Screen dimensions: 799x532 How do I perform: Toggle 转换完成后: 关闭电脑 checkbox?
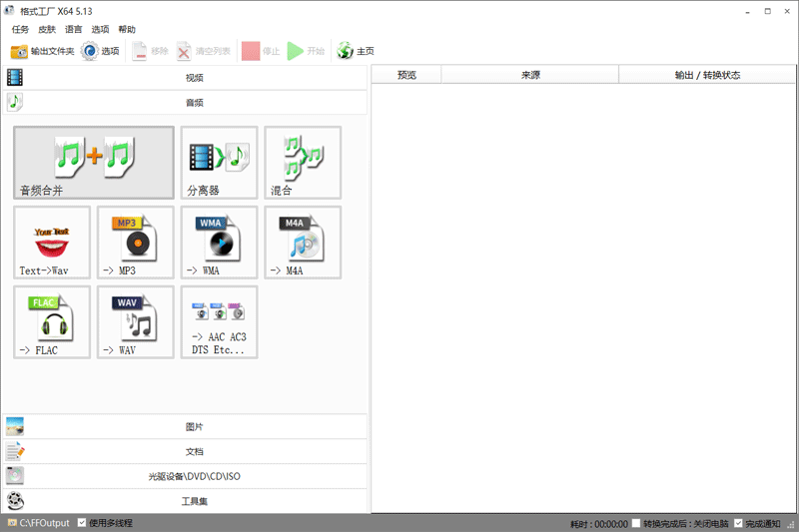pyautogui.click(x=636, y=523)
